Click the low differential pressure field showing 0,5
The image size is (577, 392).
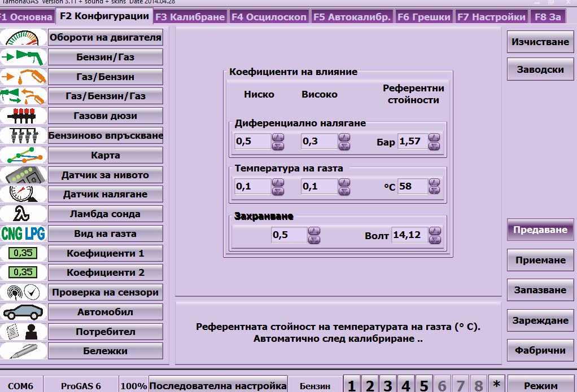[252, 141]
